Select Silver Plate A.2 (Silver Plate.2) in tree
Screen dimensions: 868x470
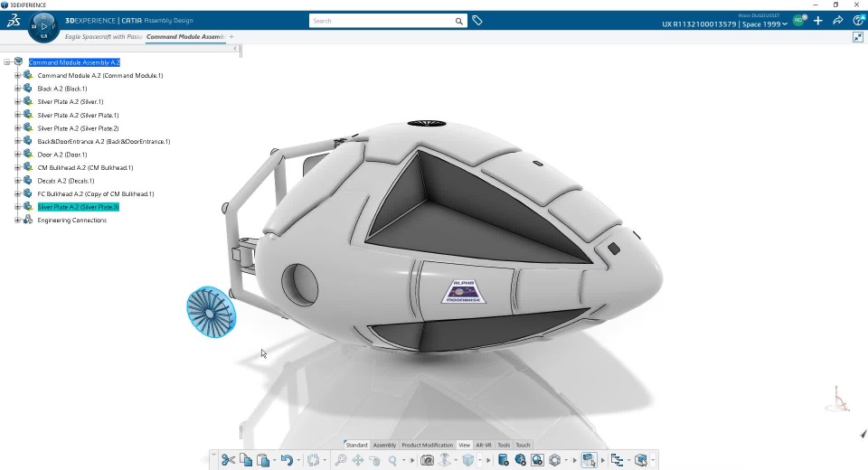coord(78,128)
